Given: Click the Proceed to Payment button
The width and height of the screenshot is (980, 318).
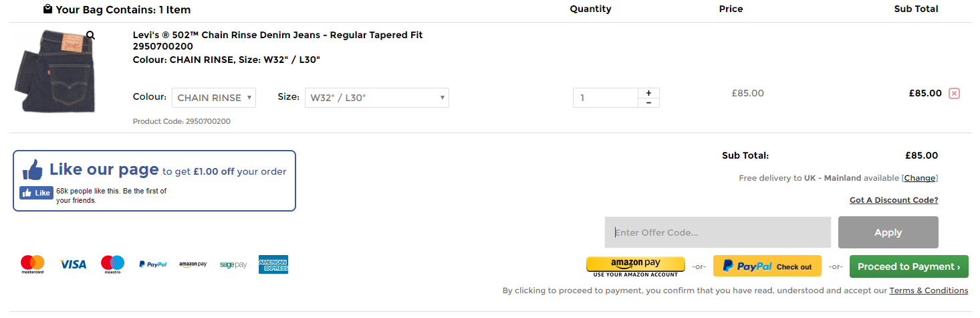Looking at the screenshot, I should coord(908,266).
